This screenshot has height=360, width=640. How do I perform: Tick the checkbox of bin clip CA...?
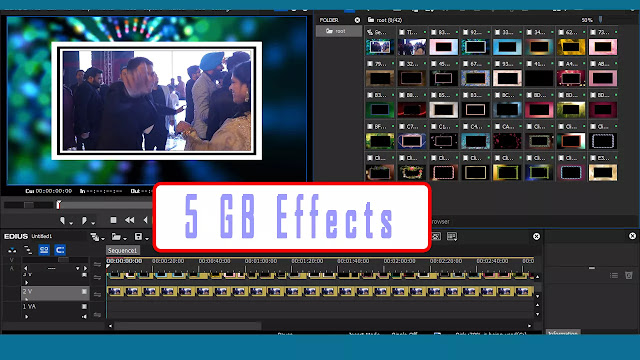pos(497,127)
